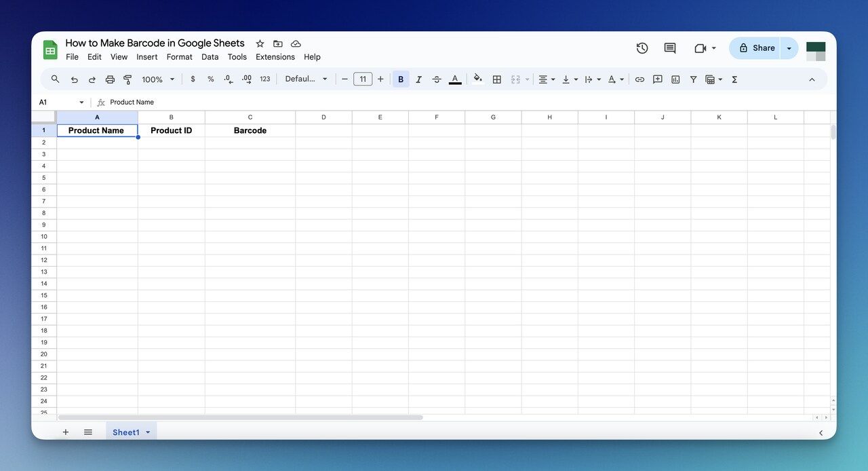View cloud save status
The width and height of the screenshot is (868, 471).
tap(296, 43)
